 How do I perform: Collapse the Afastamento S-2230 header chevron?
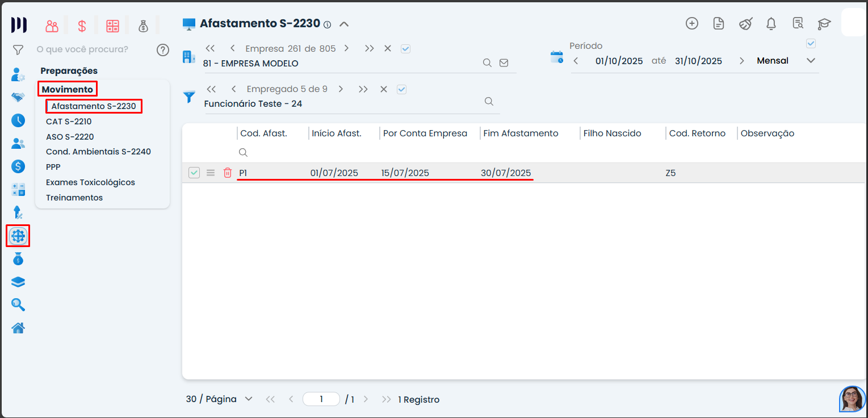(344, 24)
